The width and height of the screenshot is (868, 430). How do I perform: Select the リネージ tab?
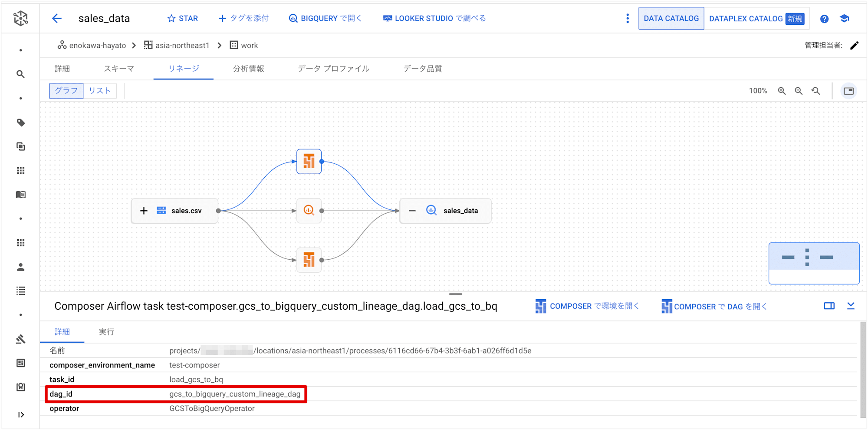184,69
